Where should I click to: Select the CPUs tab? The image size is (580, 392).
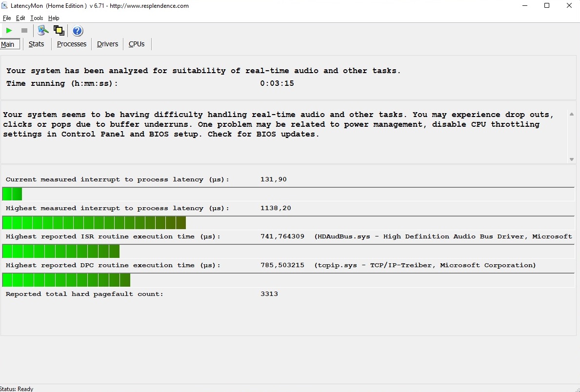(137, 44)
